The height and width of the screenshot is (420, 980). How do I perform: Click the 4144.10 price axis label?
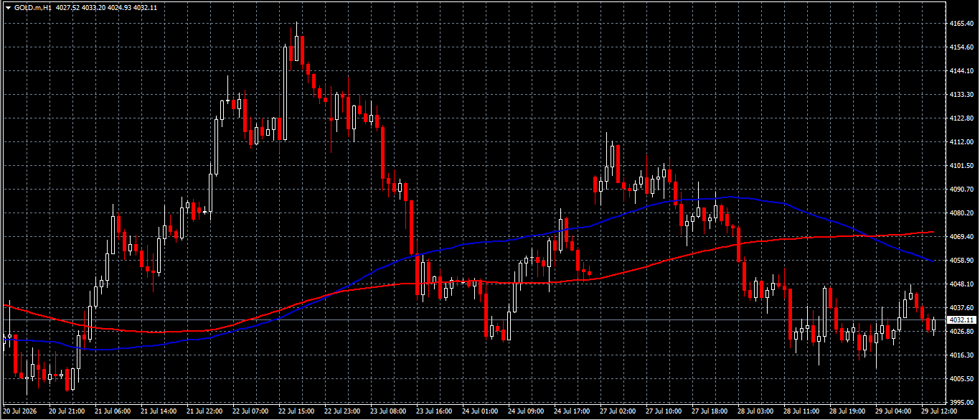[960, 71]
